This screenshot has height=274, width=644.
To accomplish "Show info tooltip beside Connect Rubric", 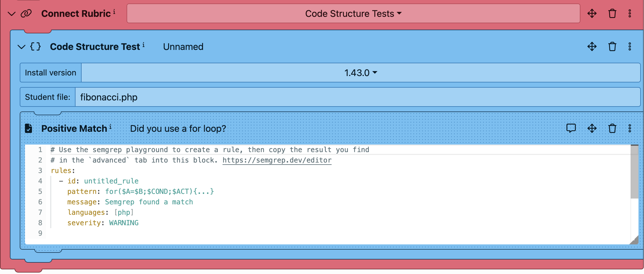I will click(x=114, y=12).
